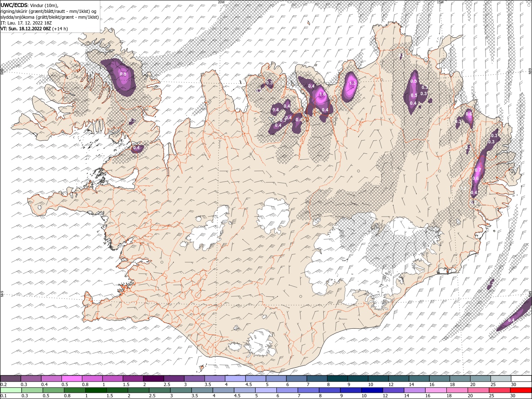Select the darkest purple swatch labeled 2 in snow legend
The image size is (532, 399).
coord(153,379)
